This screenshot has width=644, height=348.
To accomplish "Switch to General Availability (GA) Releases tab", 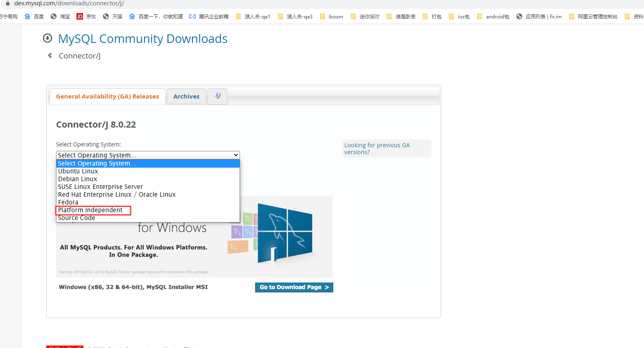I will point(108,97).
